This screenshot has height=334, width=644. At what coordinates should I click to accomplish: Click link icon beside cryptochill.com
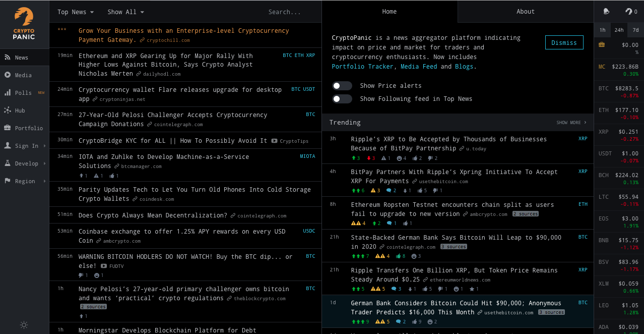tap(142, 40)
